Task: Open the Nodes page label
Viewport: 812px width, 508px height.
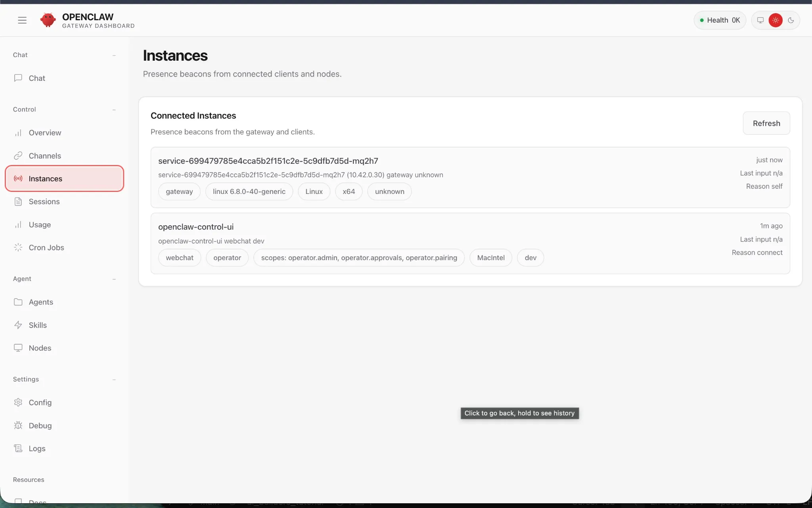Action: click(x=40, y=348)
